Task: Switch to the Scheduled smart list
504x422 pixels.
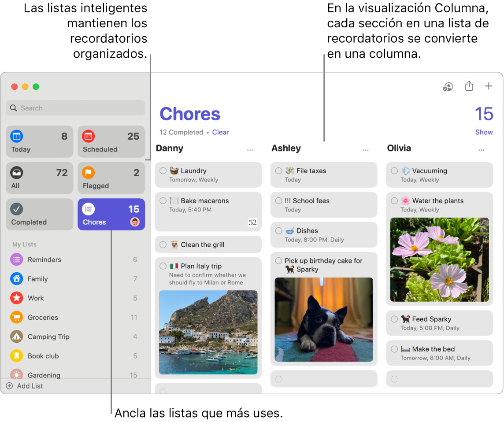Action: point(111,141)
